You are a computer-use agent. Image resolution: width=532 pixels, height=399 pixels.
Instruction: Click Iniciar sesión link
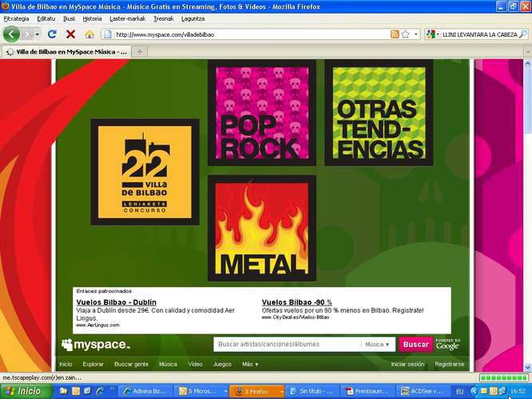[407, 364]
